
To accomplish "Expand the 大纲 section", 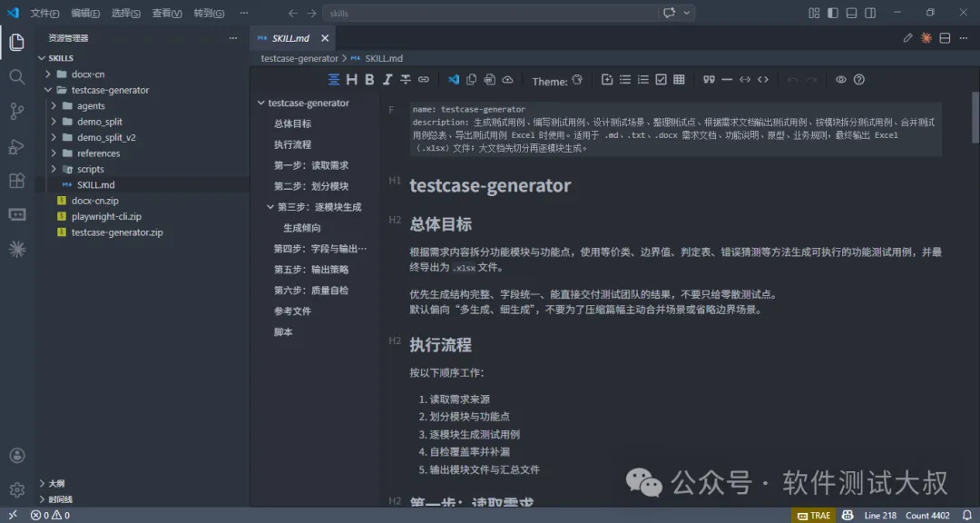I will click(41, 484).
